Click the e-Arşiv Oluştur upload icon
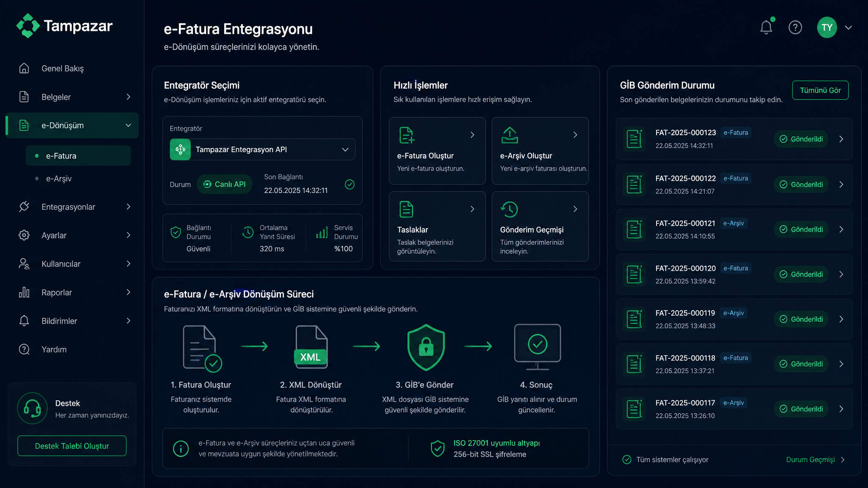 click(509, 135)
